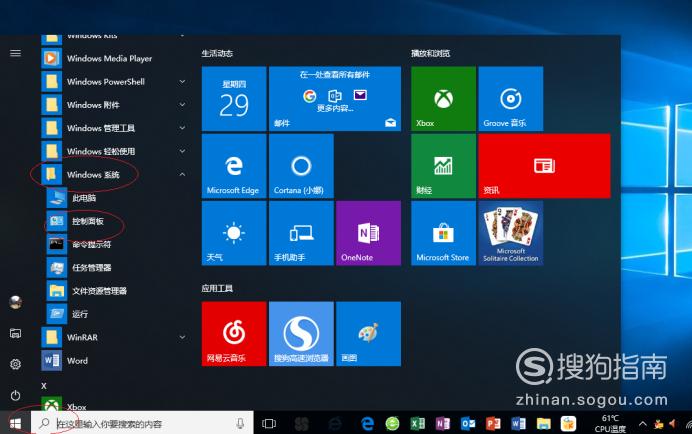Open Edge from the taskbar
Screen dimensions: 692x434
tap(367, 424)
